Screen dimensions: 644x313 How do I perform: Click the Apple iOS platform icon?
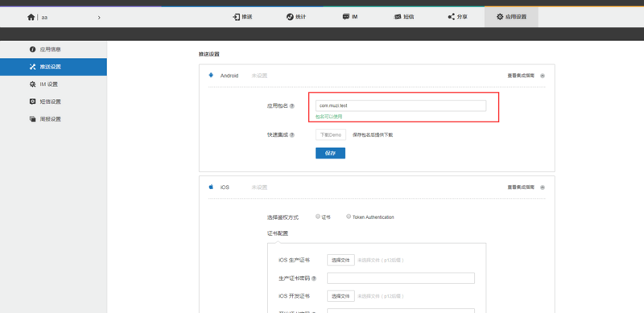pos(211,187)
